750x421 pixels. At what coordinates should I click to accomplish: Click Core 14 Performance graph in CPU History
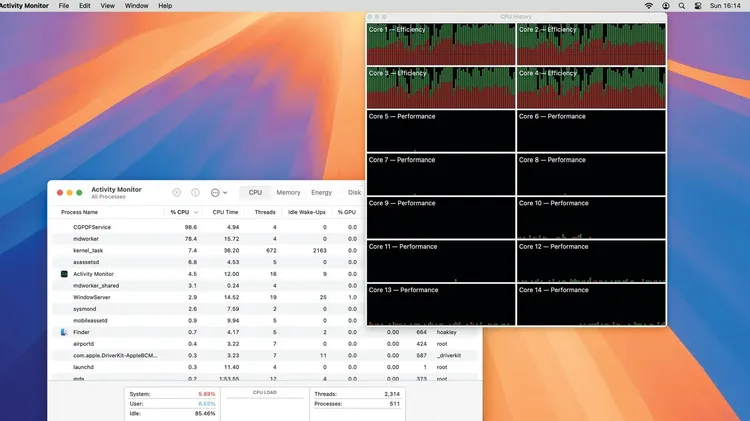[x=591, y=305]
